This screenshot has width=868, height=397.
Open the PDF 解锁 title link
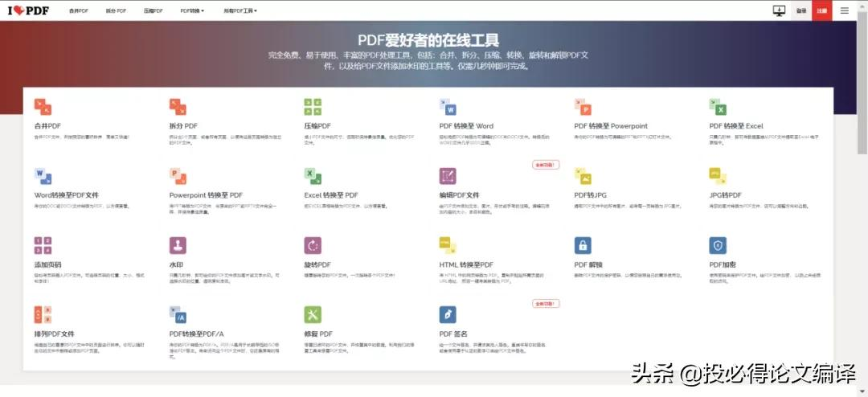pos(588,264)
